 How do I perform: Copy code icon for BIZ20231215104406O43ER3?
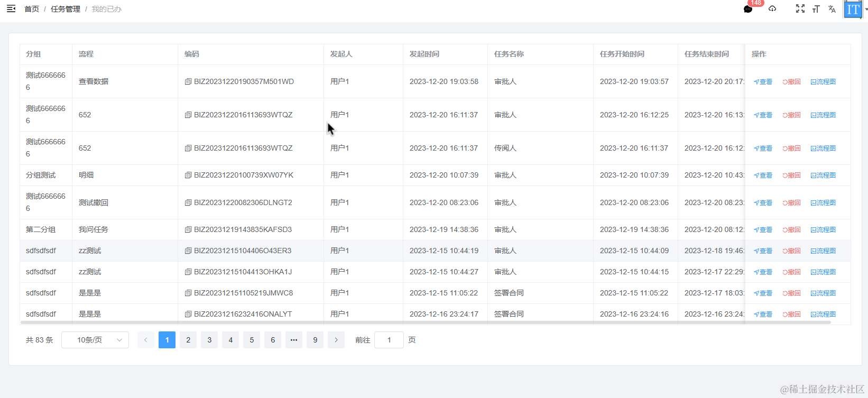click(x=188, y=251)
